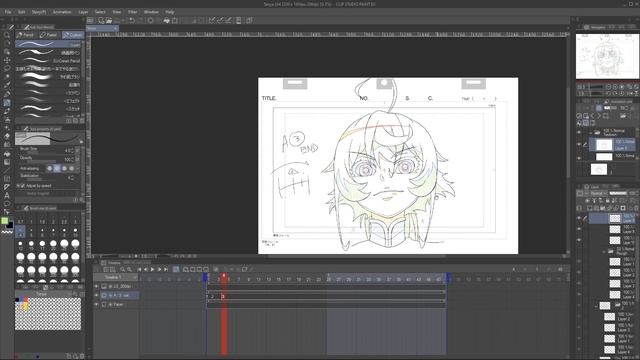
Task: Open the Window menu
Action: click(151, 12)
